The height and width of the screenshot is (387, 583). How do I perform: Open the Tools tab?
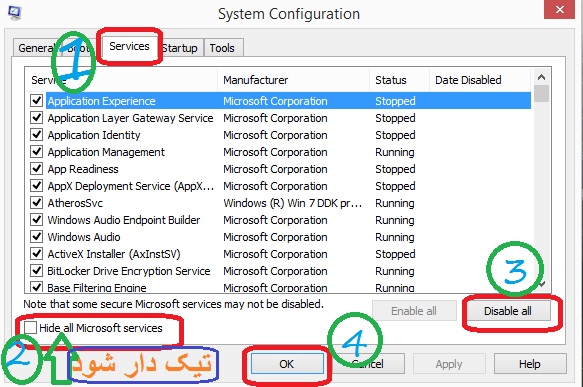[x=224, y=48]
